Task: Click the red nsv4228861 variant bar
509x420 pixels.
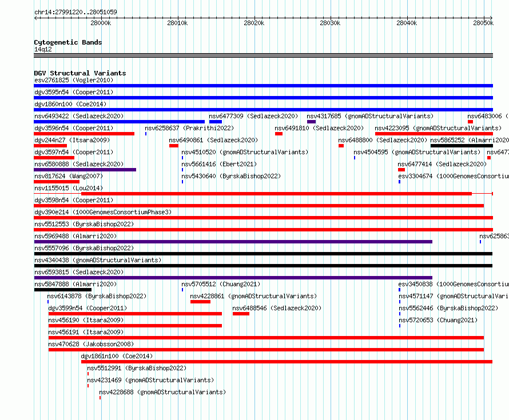Action: (200, 302)
